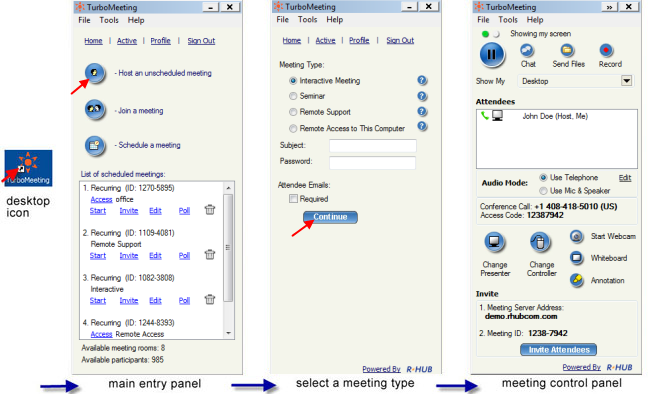Choose Use Telephone audio mode
This screenshot has width=650, height=394.
point(543,178)
